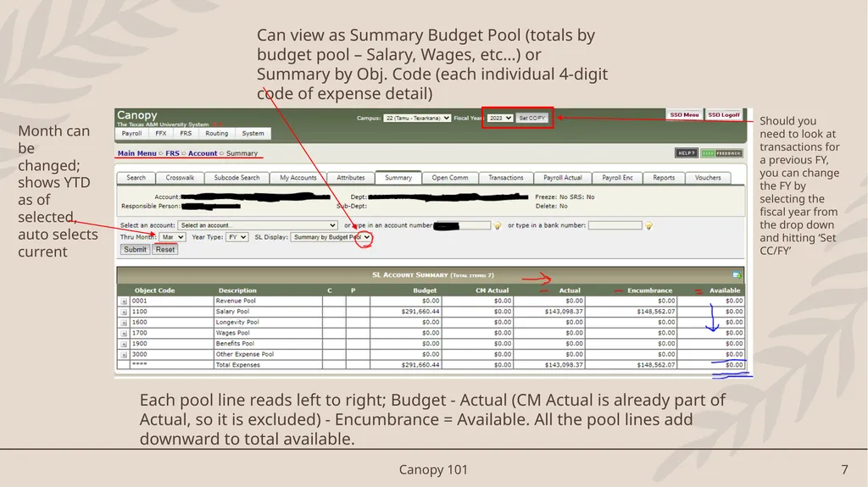
Task: Click the CM Actual column header
Action: [x=492, y=291]
